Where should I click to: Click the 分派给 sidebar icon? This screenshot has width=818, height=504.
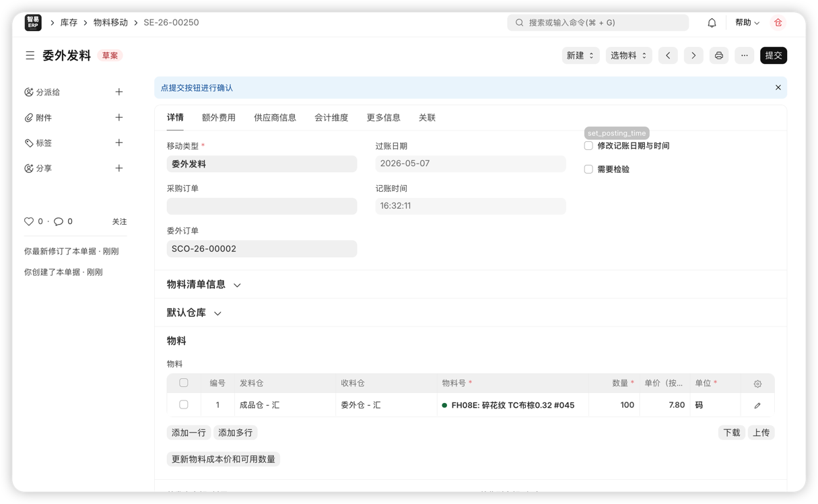[x=29, y=92]
